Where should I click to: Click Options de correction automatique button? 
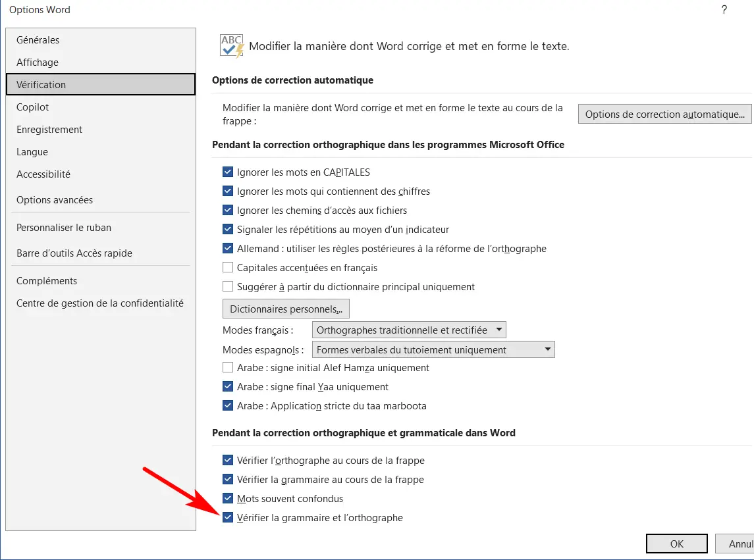click(x=664, y=115)
